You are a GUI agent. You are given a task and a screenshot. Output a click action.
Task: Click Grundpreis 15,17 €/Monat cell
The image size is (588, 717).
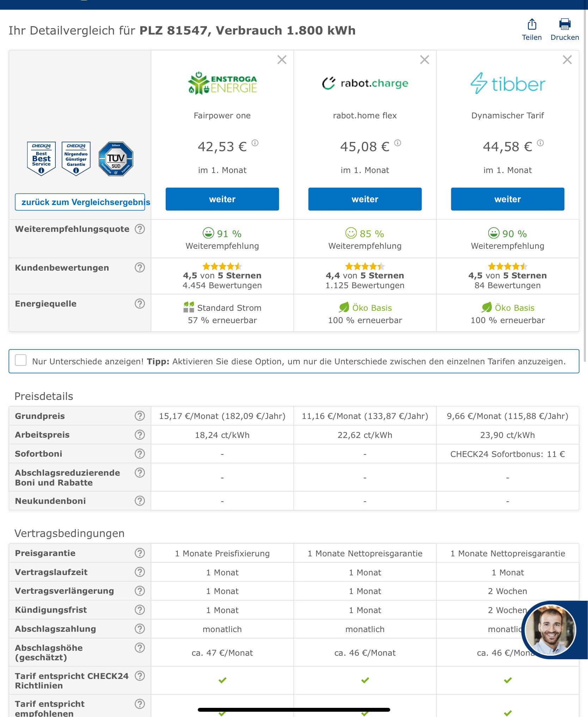(222, 416)
